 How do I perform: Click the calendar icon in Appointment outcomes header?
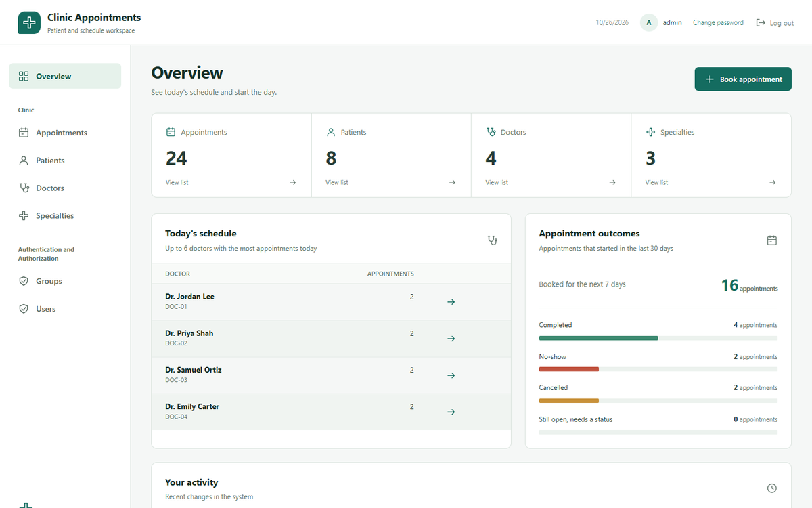pyautogui.click(x=772, y=240)
